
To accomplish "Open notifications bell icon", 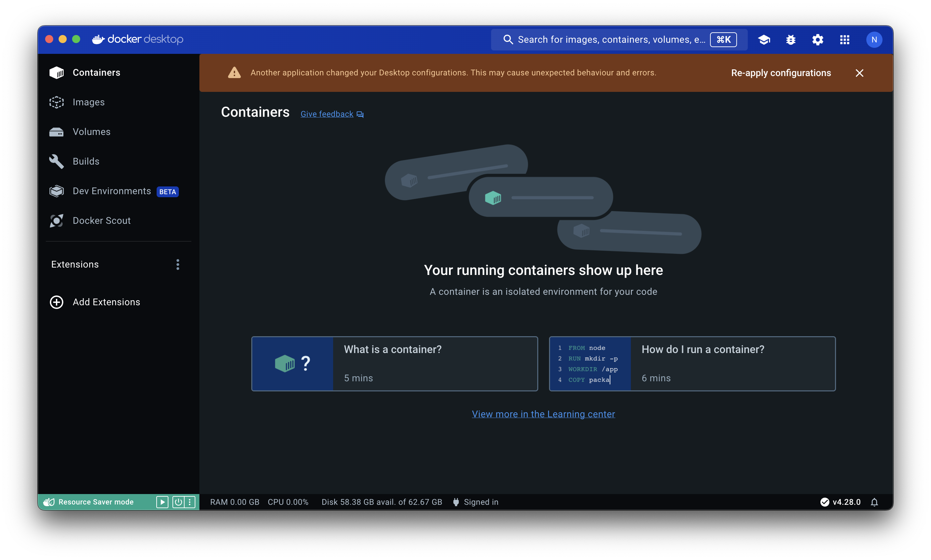I will coord(874,502).
